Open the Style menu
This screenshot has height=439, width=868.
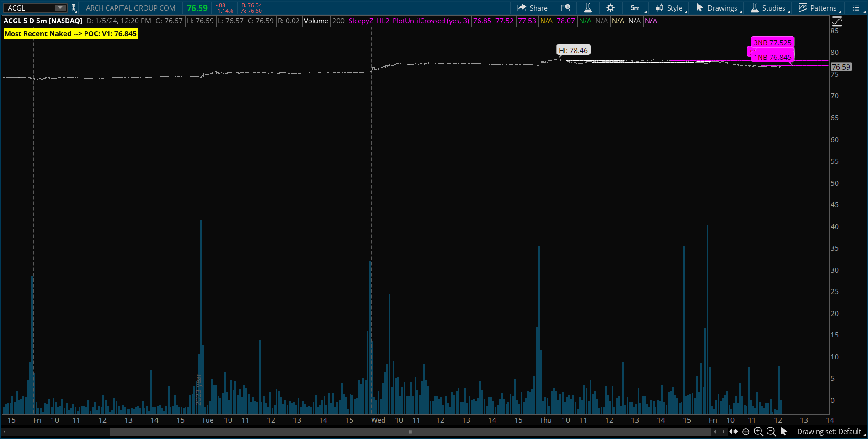(670, 8)
